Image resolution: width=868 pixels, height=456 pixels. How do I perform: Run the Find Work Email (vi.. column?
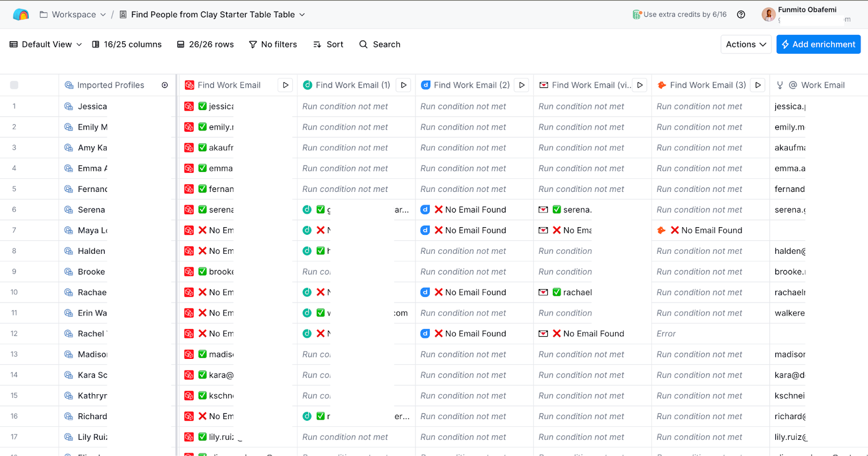(640, 85)
